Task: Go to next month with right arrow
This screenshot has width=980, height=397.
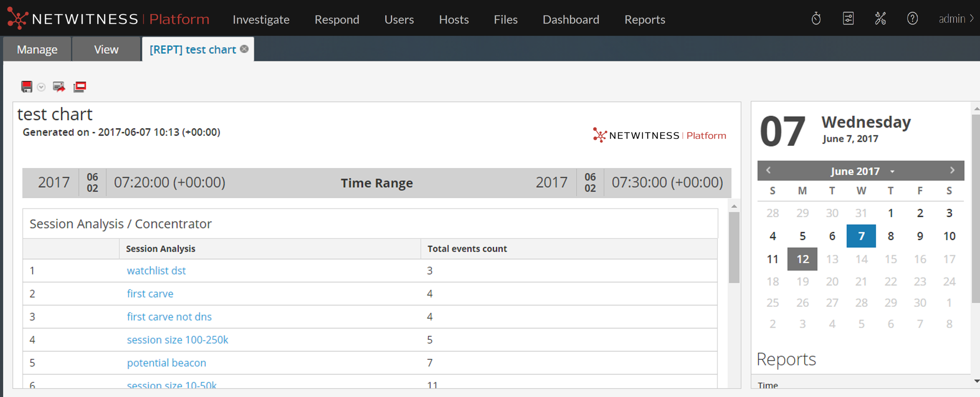Action: click(953, 170)
